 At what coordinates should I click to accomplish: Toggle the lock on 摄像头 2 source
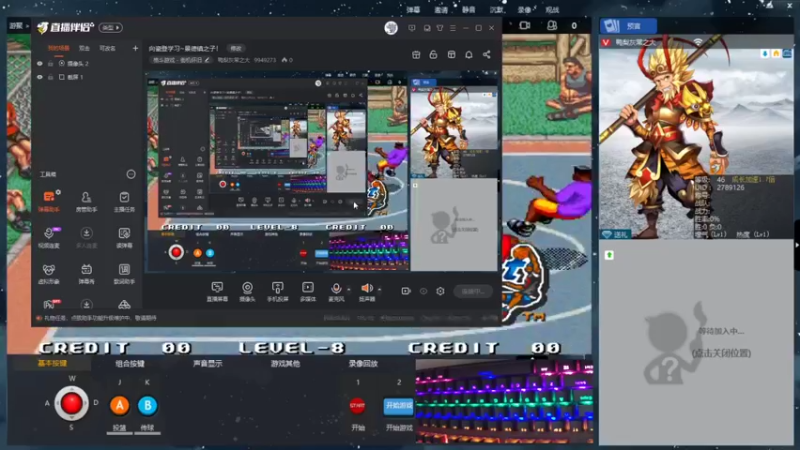pos(51,63)
